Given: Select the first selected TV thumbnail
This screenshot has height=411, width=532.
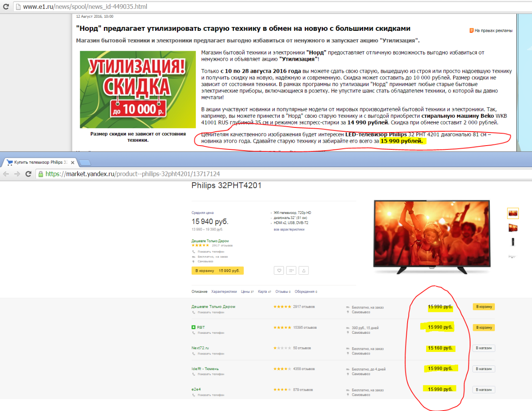Looking at the screenshot, I should (x=513, y=214).
